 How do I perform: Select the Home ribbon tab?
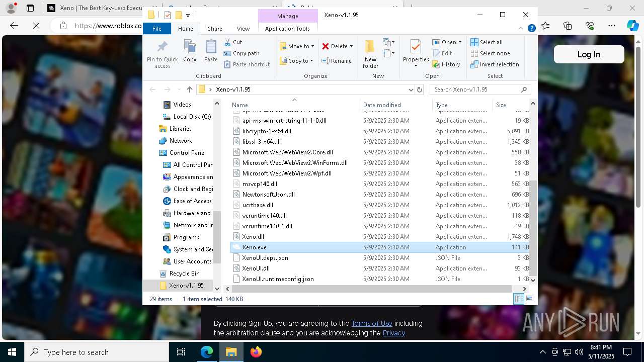point(185,29)
